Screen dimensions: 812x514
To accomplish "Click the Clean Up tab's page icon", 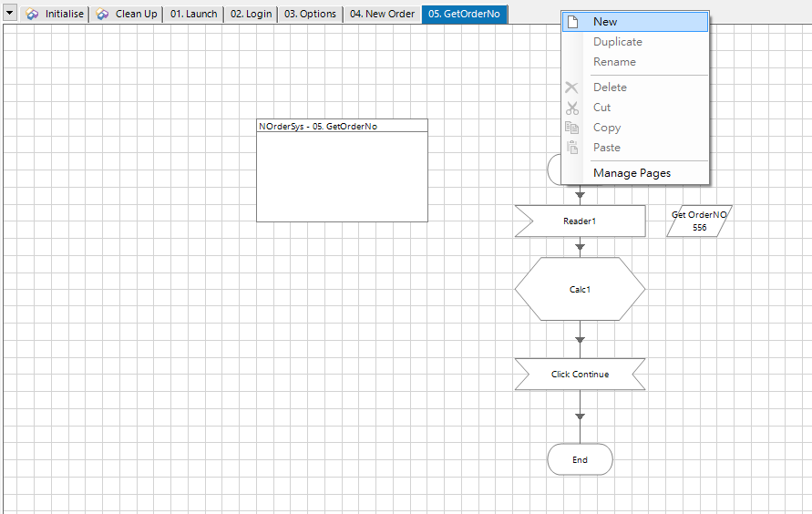I will tap(103, 14).
